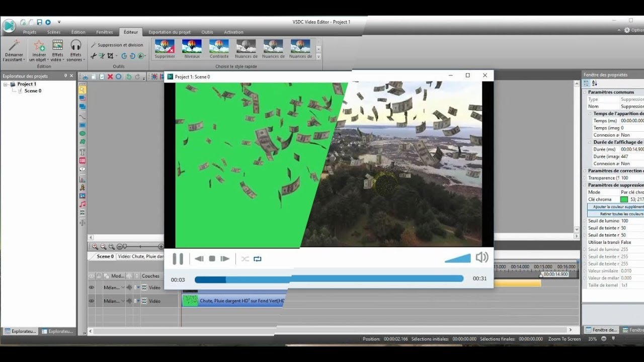Click Retirer toutes les couleurs button

coord(615,214)
